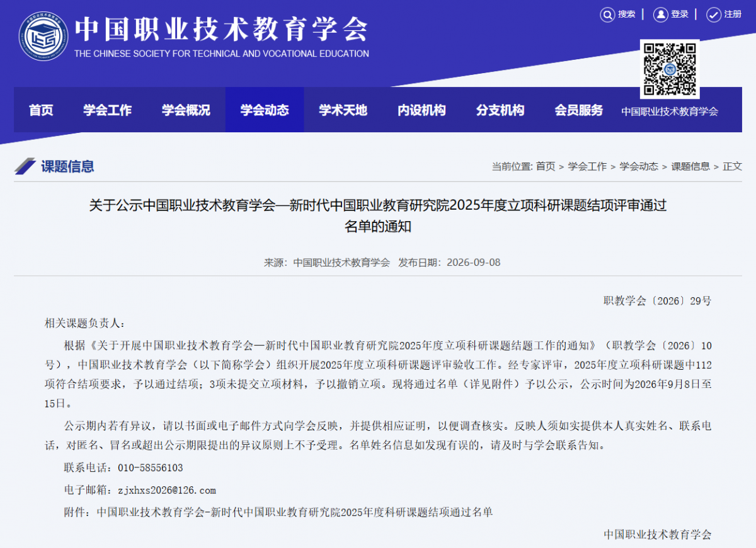
Task: Click breadcrumb 课题信息 link
Action: coord(690,166)
